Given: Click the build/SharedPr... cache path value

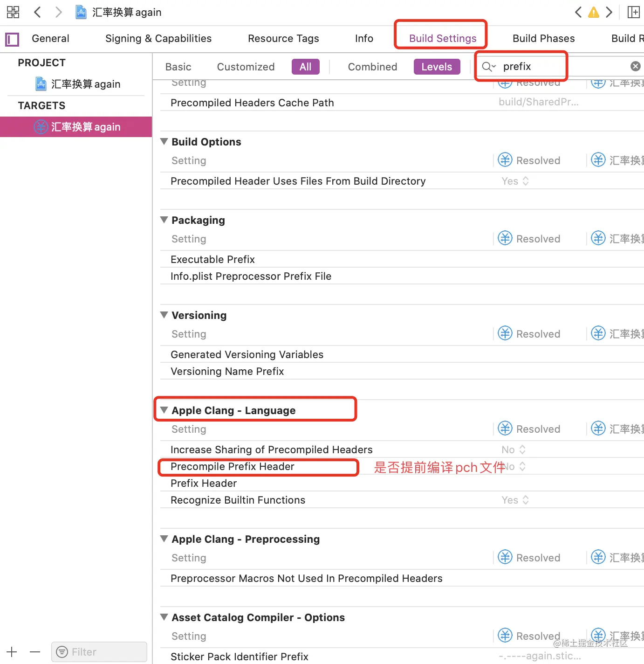Looking at the screenshot, I should pyautogui.click(x=539, y=102).
